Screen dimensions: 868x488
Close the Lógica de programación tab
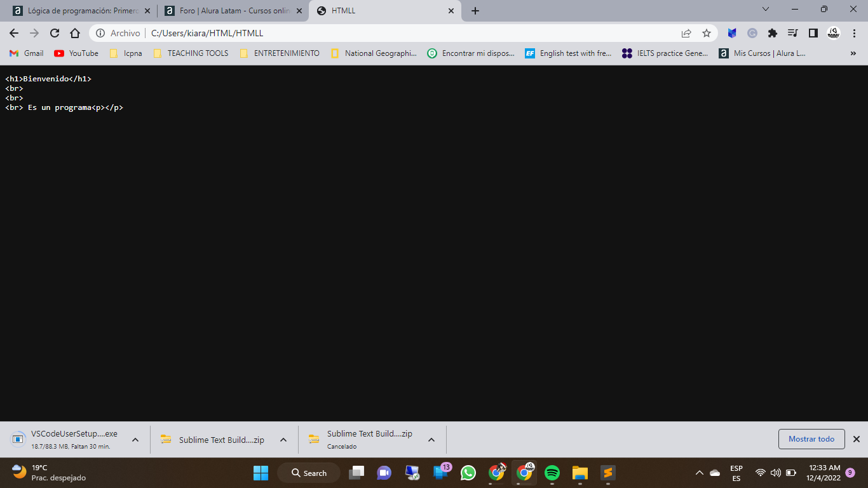coord(147,11)
